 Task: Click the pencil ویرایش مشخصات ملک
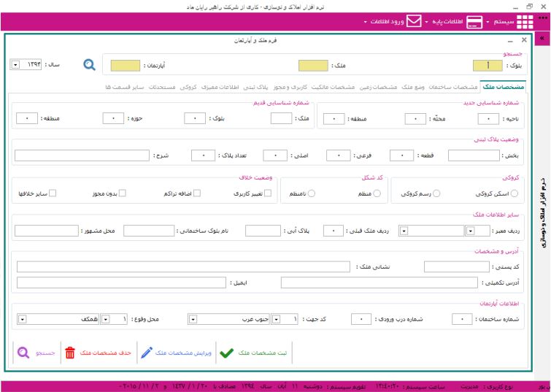pos(147,353)
